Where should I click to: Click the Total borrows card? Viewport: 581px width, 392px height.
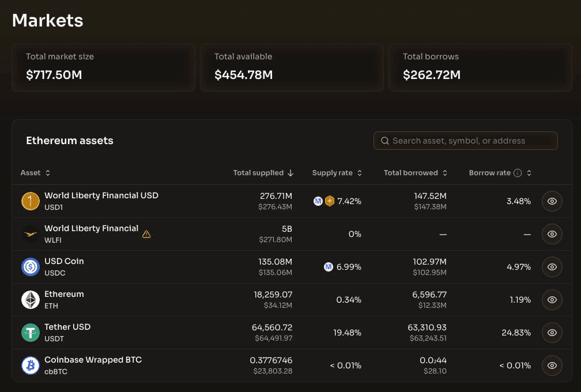(x=480, y=67)
